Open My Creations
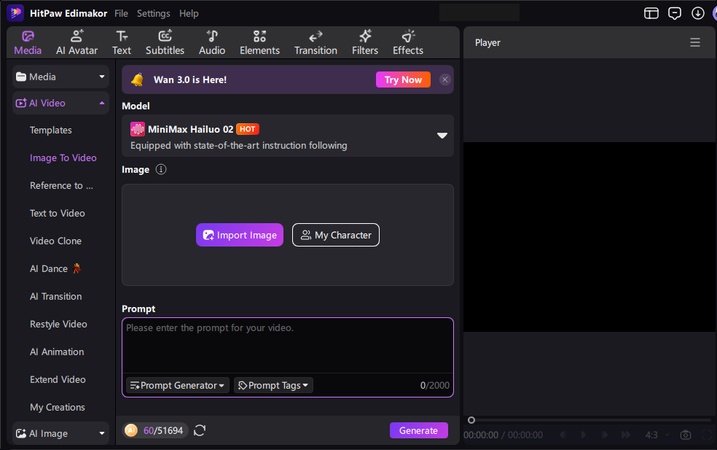Viewport: 717px width, 450px height. 57,407
